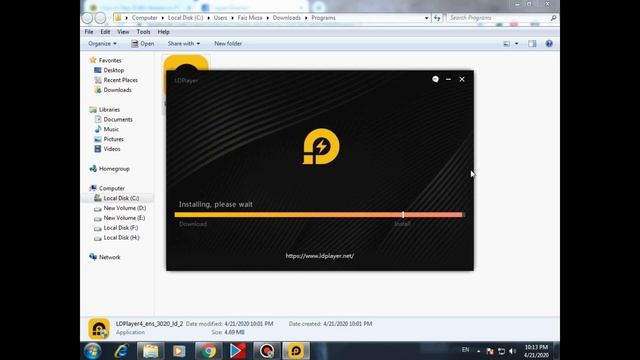
Task: Open the red-blue play arrow taskbar app
Action: [238, 351]
